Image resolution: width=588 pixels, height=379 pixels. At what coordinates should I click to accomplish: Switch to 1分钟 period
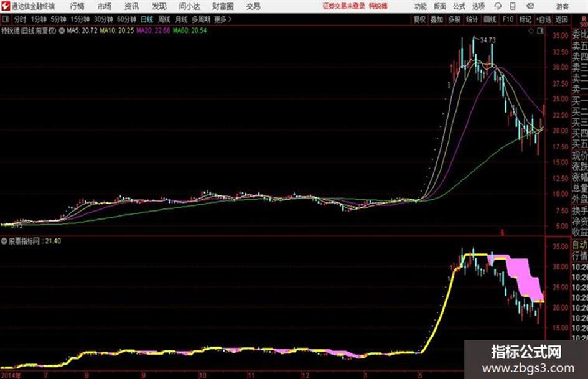pos(38,19)
